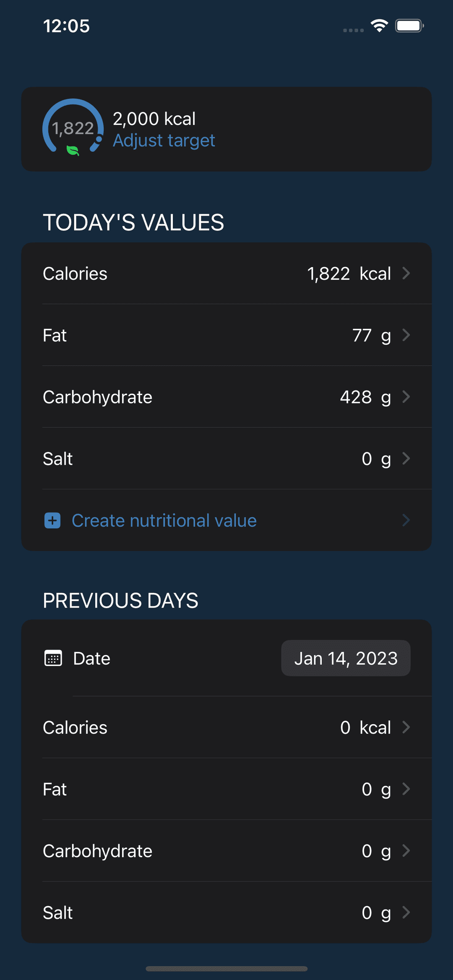This screenshot has height=980, width=453.
Task: Tap the 1,822 circular calorie progress ring
Action: click(73, 127)
